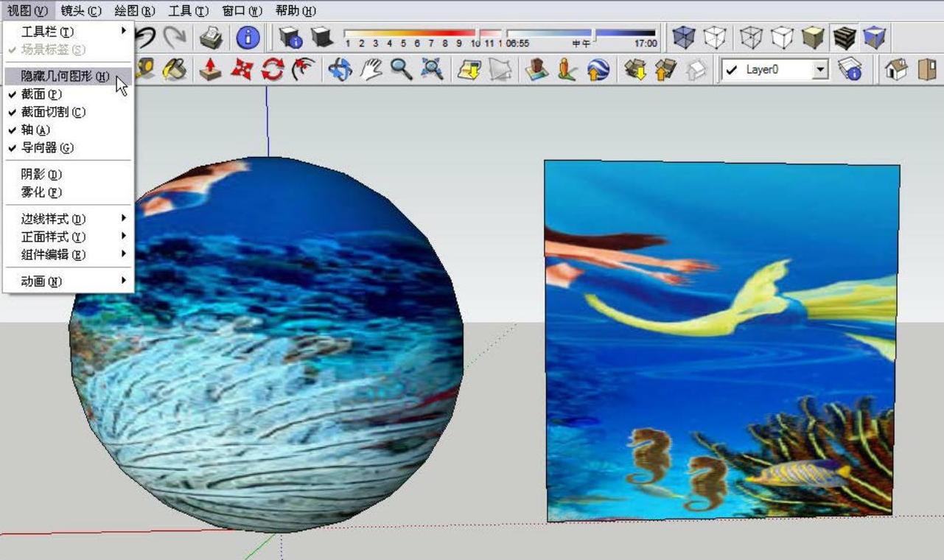Click Toggle Terrain icon
This screenshot has height=560, width=944.
500,69
